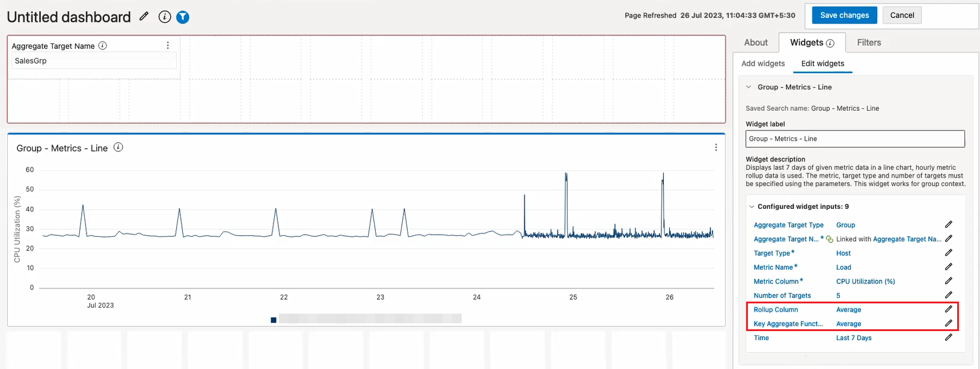
Task: Open Aggregate Target Name widget kebab menu
Action: [168, 46]
